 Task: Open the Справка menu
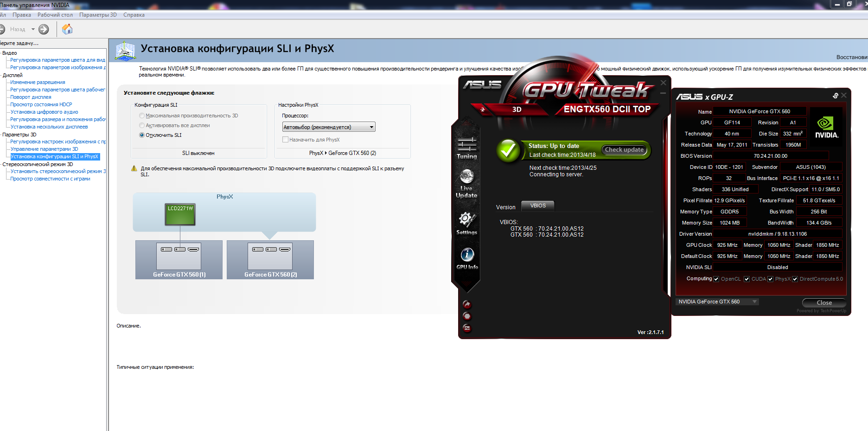point(134,15)
